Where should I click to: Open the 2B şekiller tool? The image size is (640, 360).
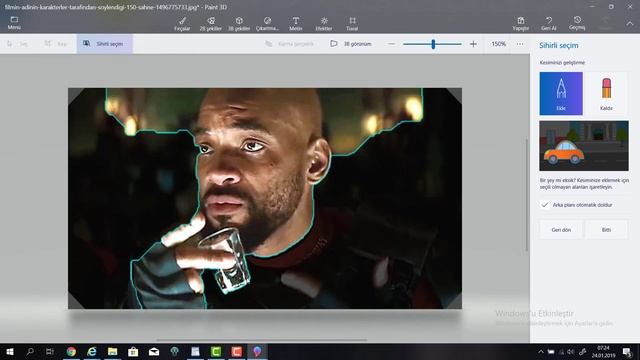click(x=211, y=24)
